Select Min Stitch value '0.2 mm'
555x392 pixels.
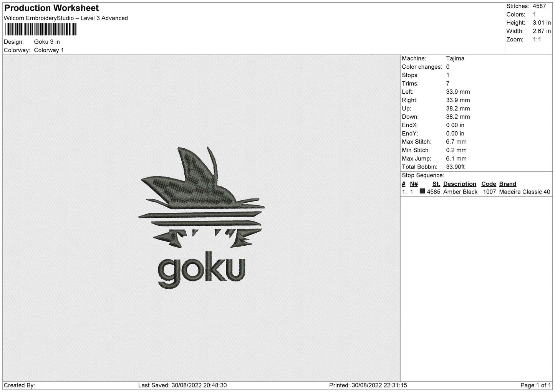click(456, 150)
